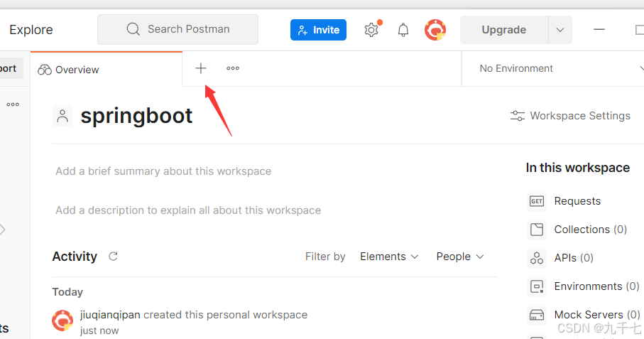Click jiuqianqipan avatar in activity feed

point(62,321)
